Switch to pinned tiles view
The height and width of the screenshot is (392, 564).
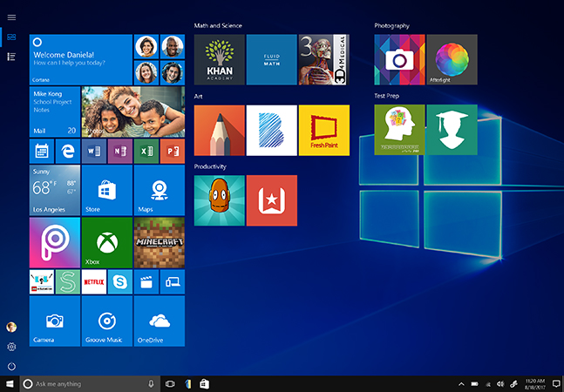click(x=11, y=37)
